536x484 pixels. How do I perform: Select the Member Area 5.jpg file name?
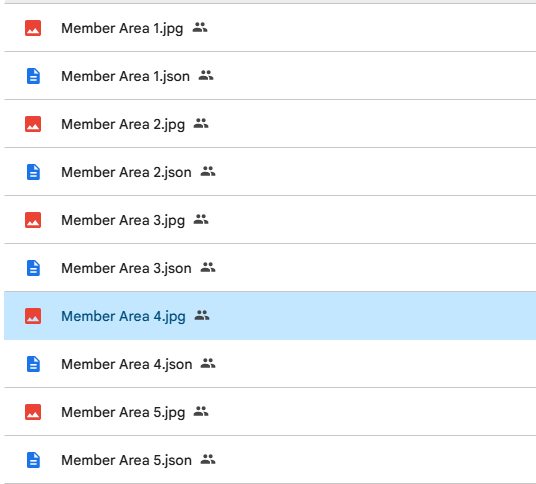(x=123, y=413)
